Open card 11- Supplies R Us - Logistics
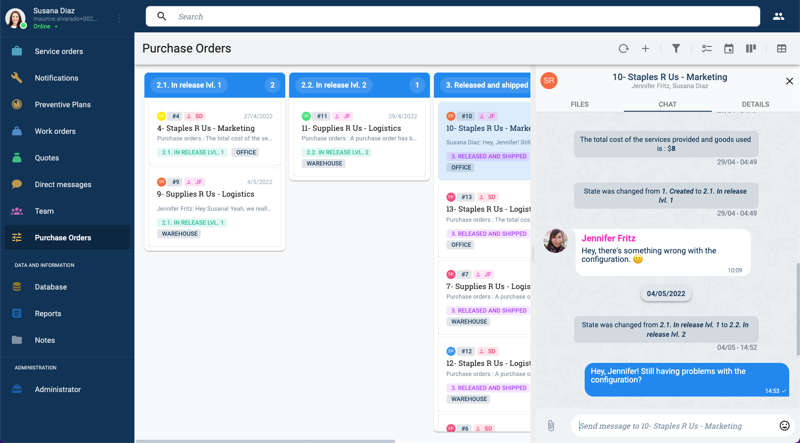This screenshot has width=800, height=443. 360,139
